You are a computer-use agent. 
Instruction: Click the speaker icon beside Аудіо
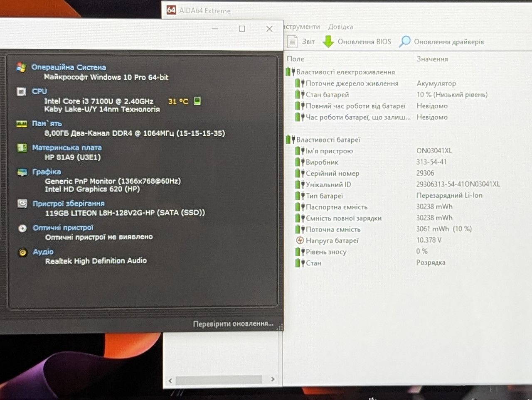tap(23, 252)
